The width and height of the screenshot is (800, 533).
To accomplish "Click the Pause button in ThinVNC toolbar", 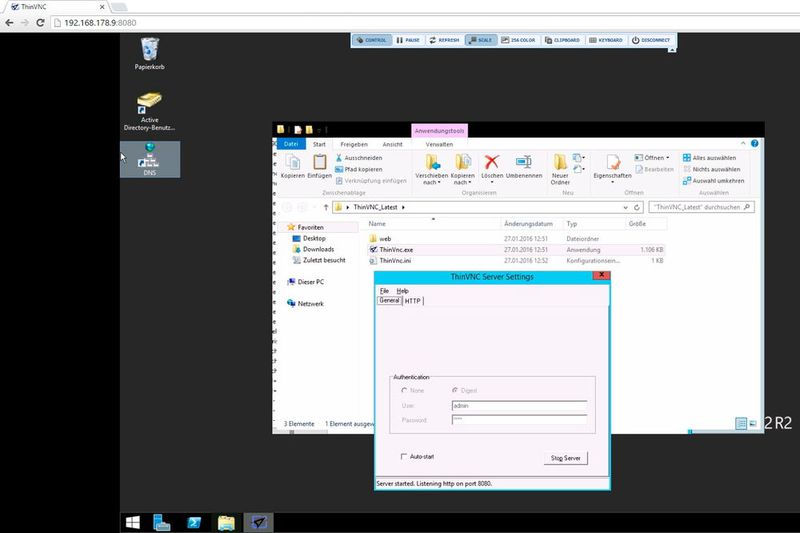I will 407,40.
